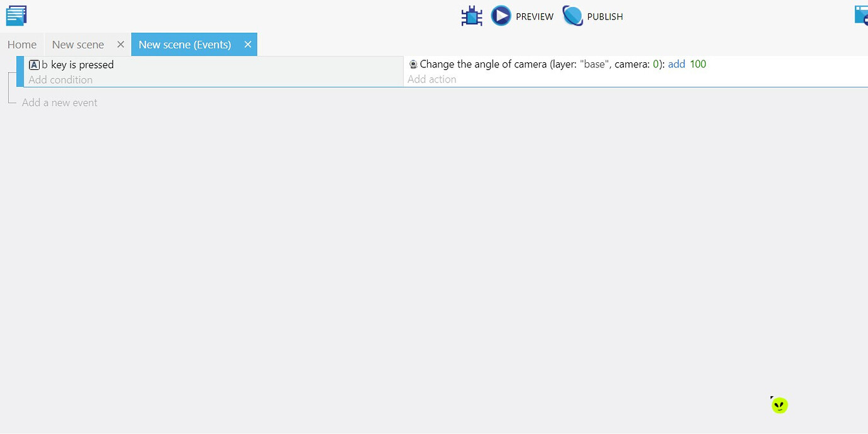Switch to the New scene tab
Screen dimensions: 868x434
78,45
